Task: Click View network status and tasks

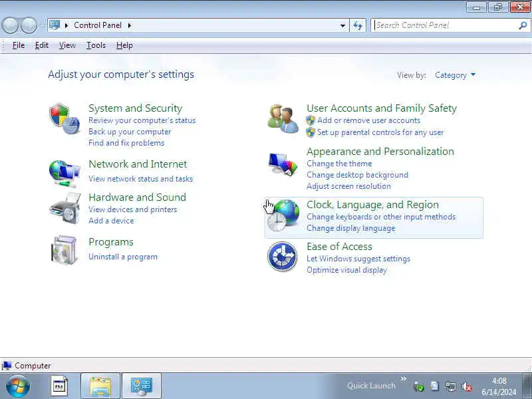Action: pos(140,179)
